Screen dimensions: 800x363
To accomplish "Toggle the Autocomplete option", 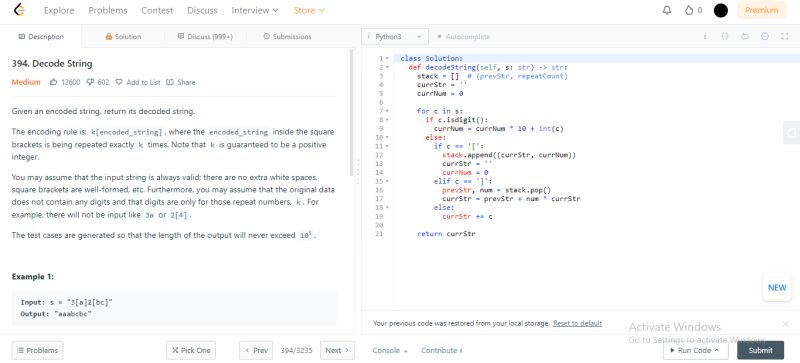I will 463,37.
